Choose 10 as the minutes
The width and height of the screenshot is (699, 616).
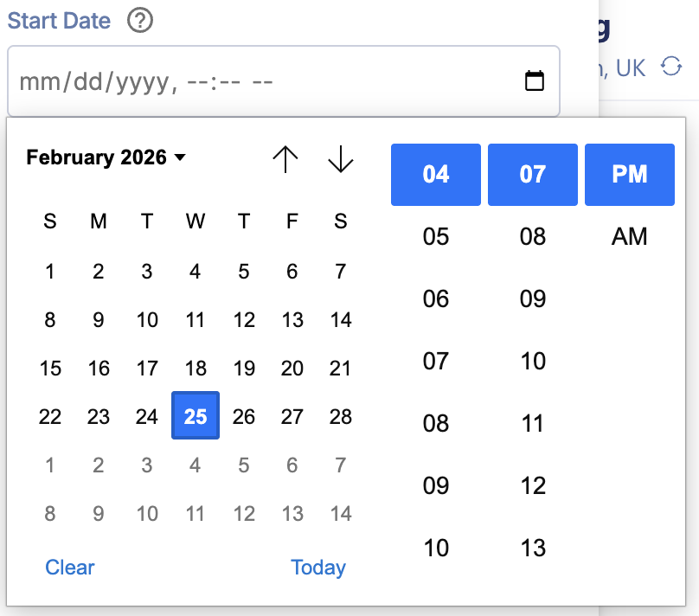point(534,361)
